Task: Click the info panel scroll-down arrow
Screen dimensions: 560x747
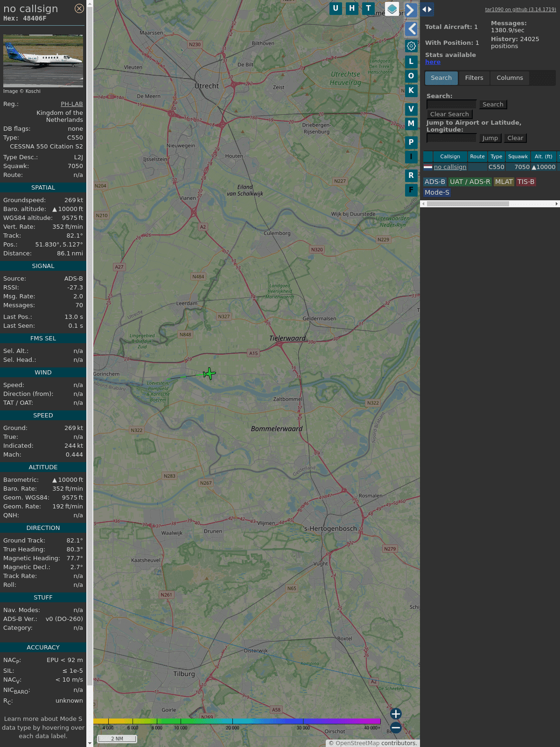Action: (x=90, y=743)
